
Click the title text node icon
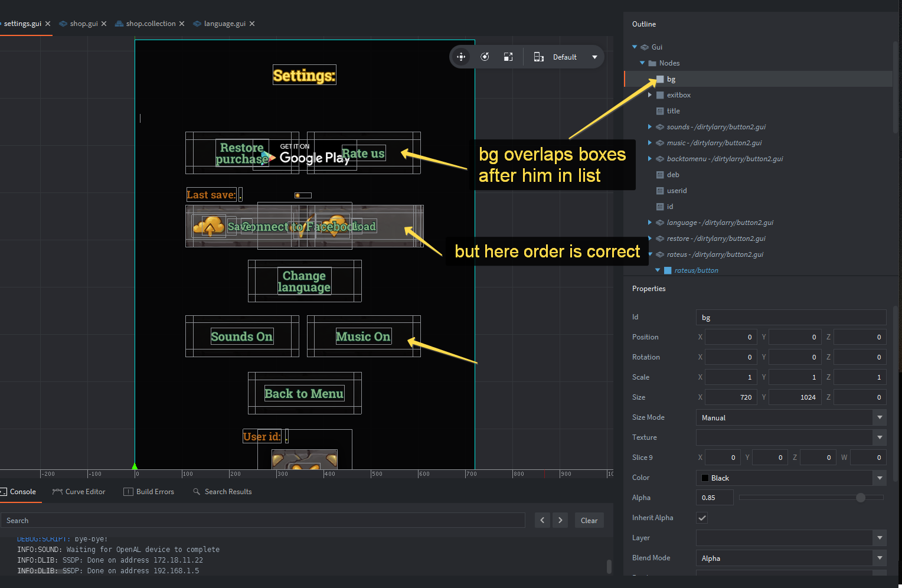(x=660, y=110)
